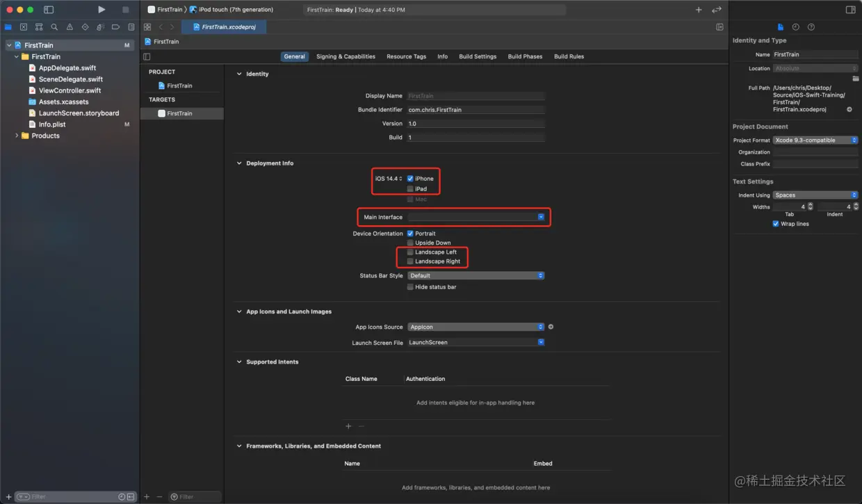Choose a project location via folder icon

(856, 79)
